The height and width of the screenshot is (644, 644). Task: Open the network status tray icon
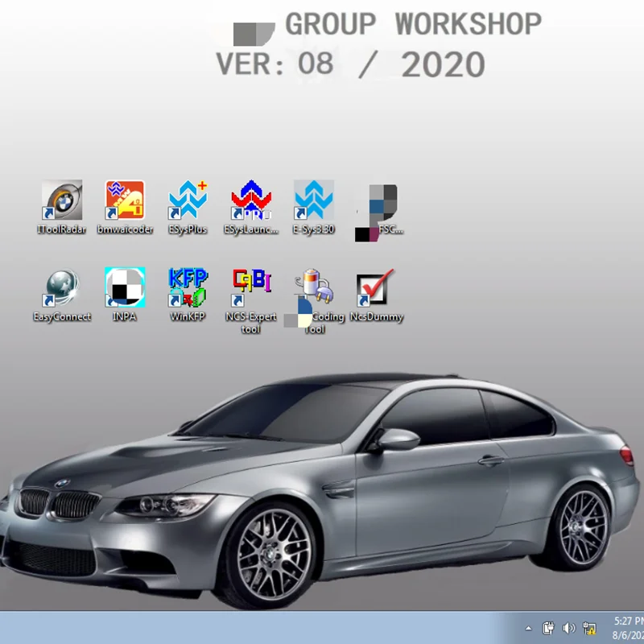tap(589, 628)
